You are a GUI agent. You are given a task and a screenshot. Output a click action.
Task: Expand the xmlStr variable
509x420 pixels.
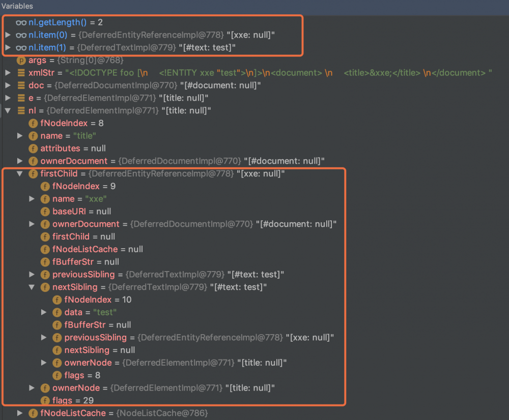[x=8, y=73]
